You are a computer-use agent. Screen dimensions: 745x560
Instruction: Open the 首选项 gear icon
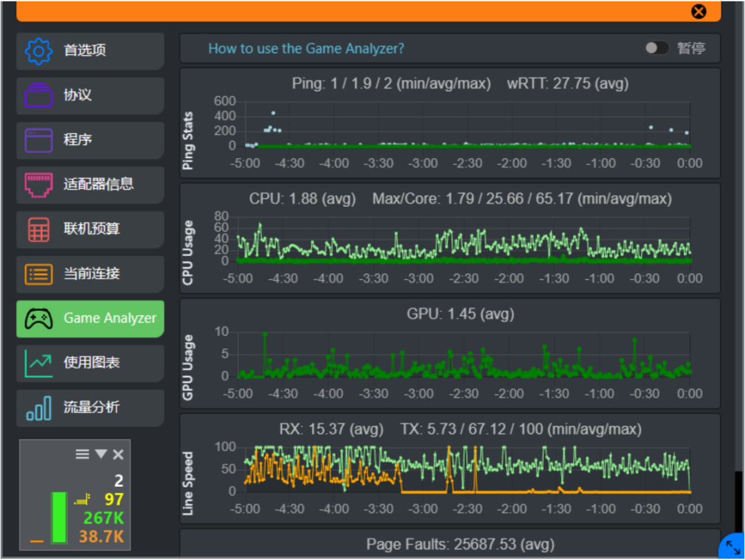point(39,51)
